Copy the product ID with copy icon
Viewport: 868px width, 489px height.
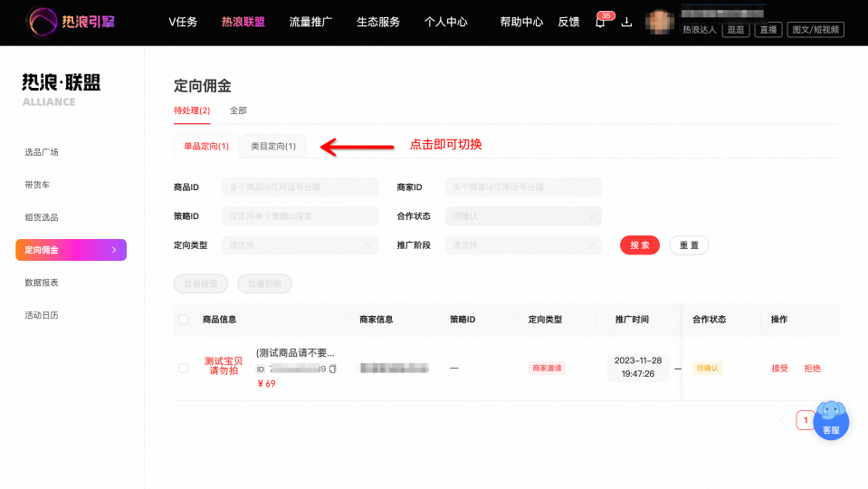(333, 369)
